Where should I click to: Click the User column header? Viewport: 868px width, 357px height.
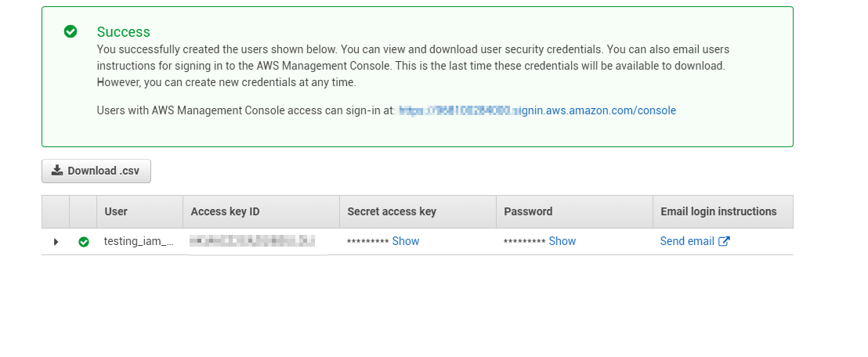(116, 211)
